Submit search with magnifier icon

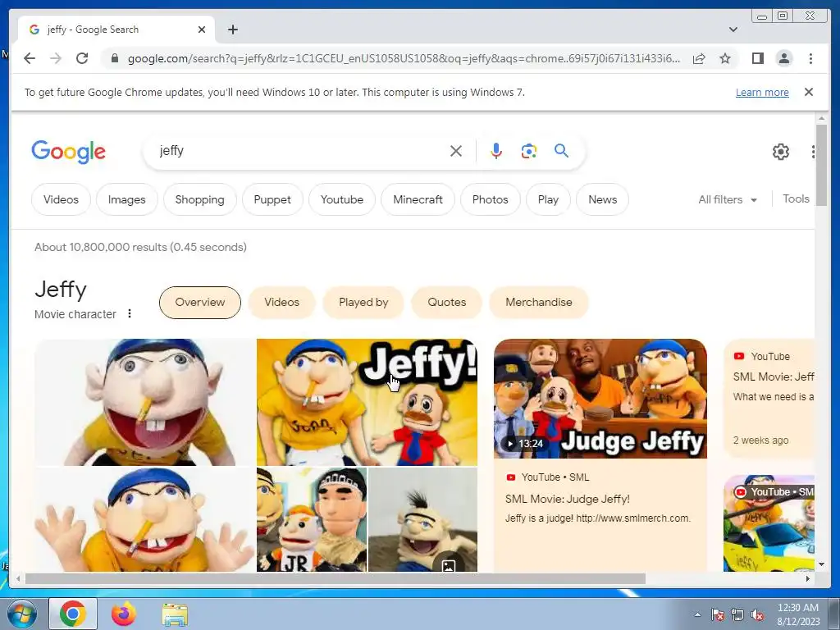coord(561,151)
